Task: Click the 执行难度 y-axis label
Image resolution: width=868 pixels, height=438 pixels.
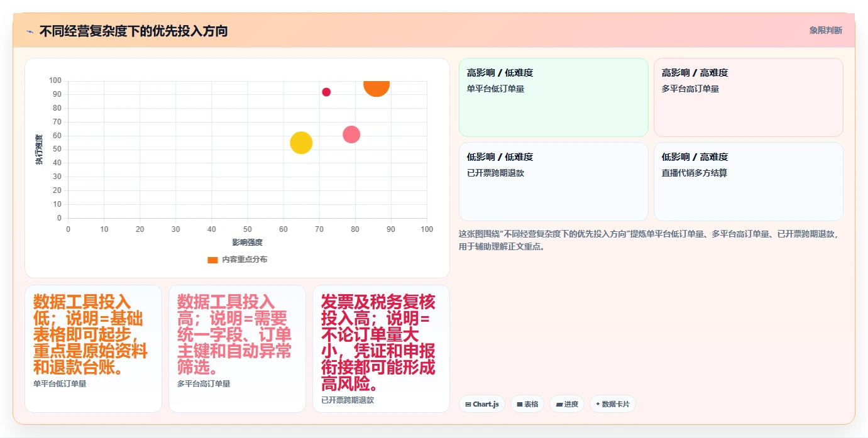Action: 39,150
